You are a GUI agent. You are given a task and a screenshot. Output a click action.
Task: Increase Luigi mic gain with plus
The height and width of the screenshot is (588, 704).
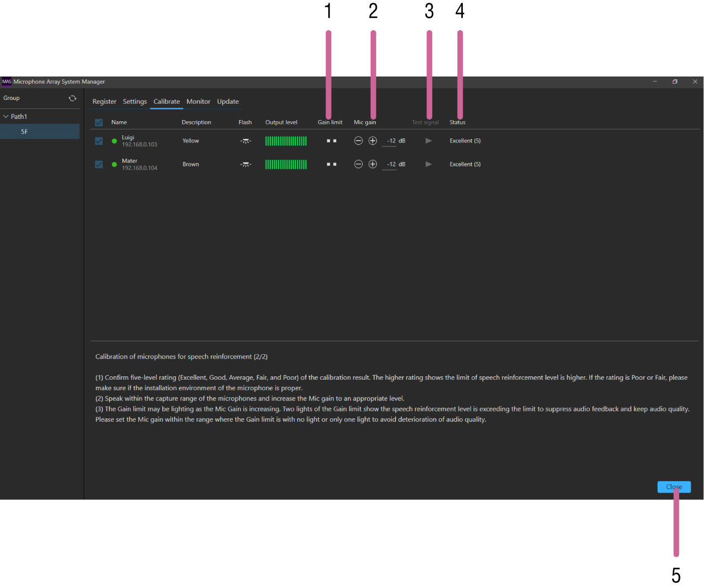[373, 141]
